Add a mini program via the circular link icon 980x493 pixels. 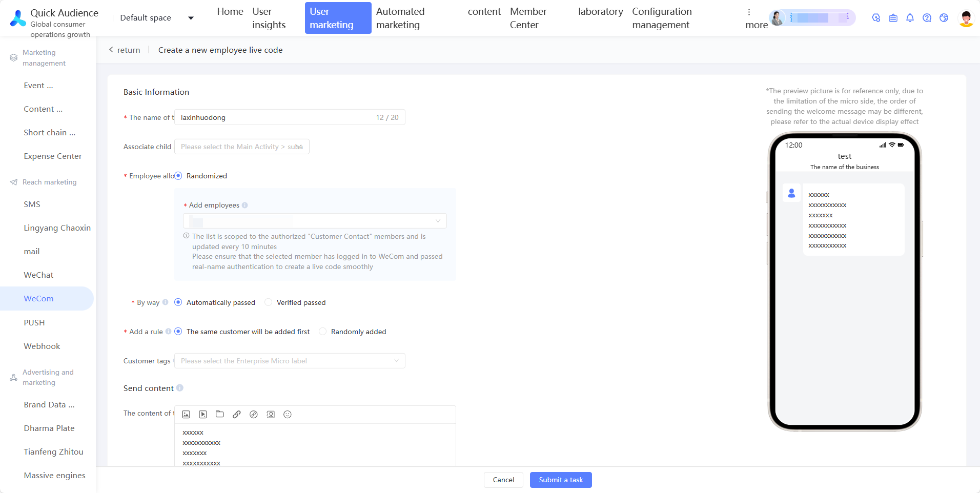[254, 415]
